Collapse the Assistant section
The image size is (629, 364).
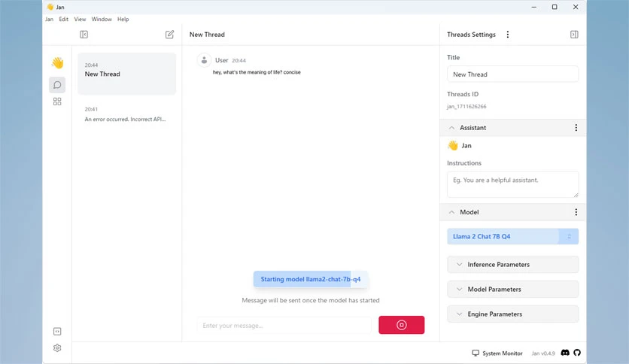[451, 128]
